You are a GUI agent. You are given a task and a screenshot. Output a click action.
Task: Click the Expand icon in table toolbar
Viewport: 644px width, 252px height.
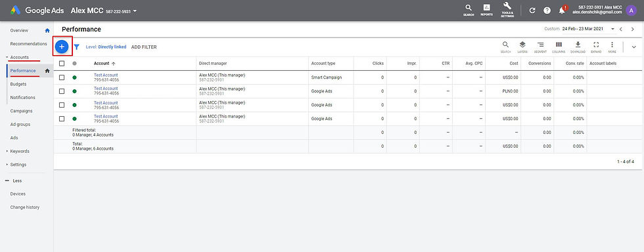pyautogui.click(x=596, y=47)
